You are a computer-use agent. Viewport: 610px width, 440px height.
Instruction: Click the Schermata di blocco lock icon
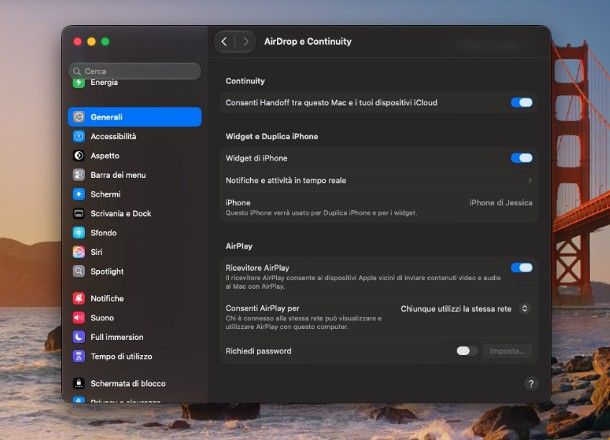tap(79, 383)
